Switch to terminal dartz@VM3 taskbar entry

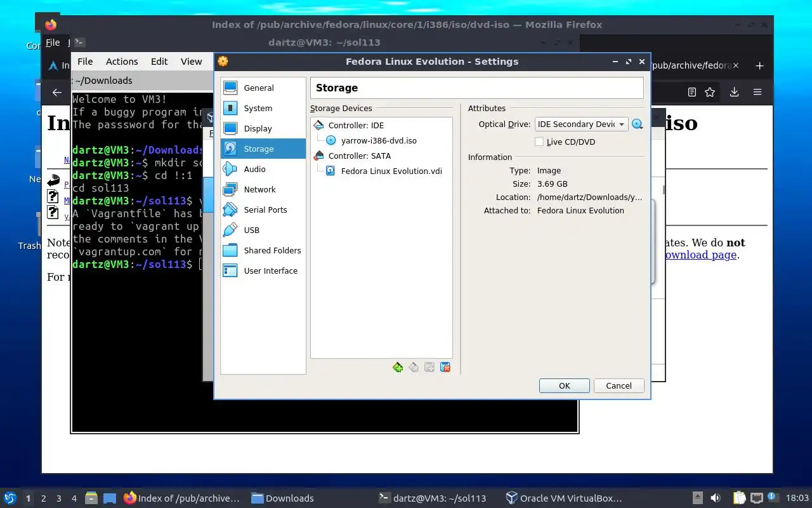click(x=433, y=498)
